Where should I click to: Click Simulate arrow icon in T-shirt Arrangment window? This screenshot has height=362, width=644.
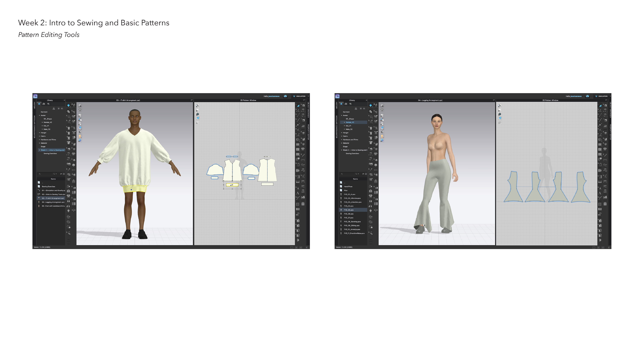pos(68,105)
